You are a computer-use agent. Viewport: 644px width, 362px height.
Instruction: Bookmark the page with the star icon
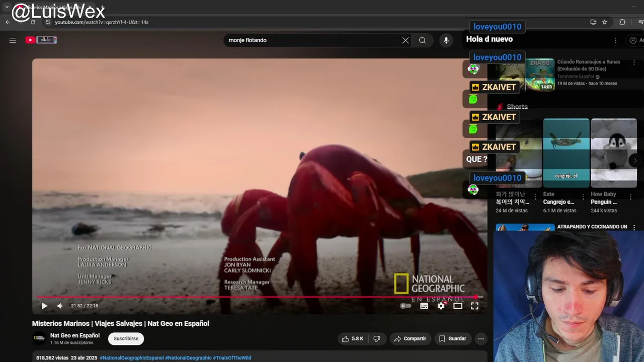[605, 22]
